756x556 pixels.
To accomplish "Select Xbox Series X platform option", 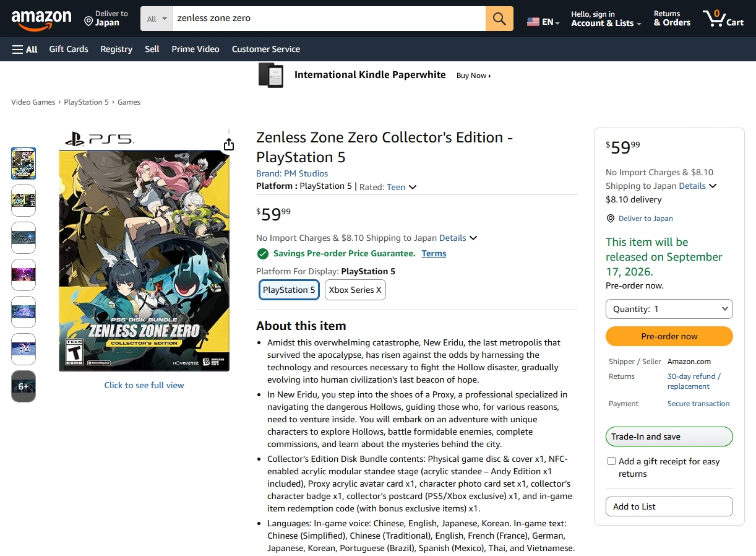I will point(355,290).
